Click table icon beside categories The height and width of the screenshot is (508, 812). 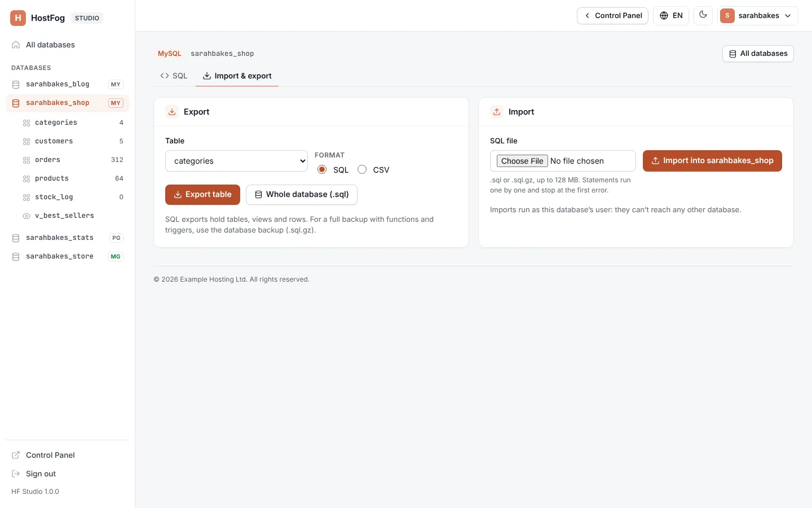tap(27, 123)
